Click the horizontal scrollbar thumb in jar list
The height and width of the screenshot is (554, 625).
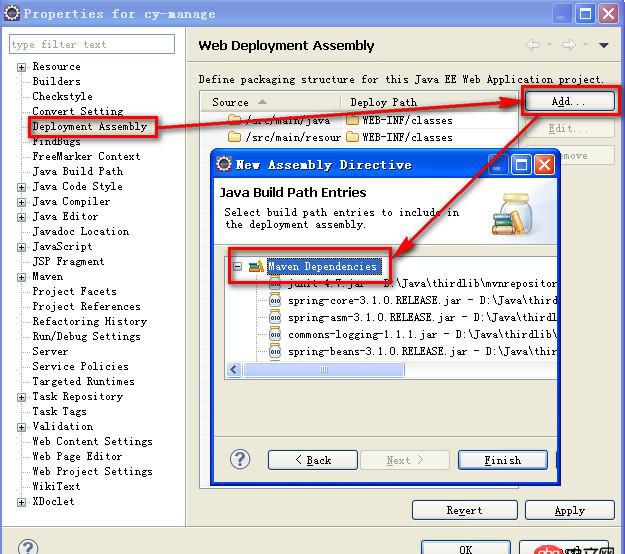324,369
